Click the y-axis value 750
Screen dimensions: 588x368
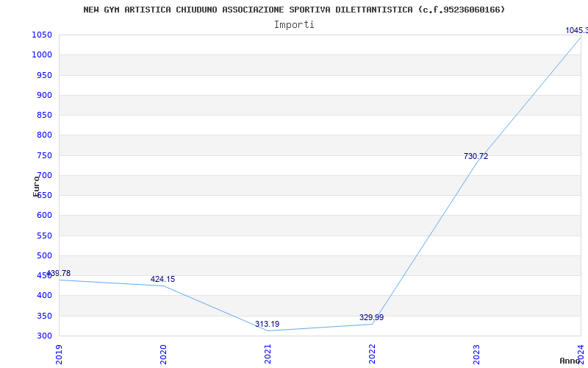point(44,155)
